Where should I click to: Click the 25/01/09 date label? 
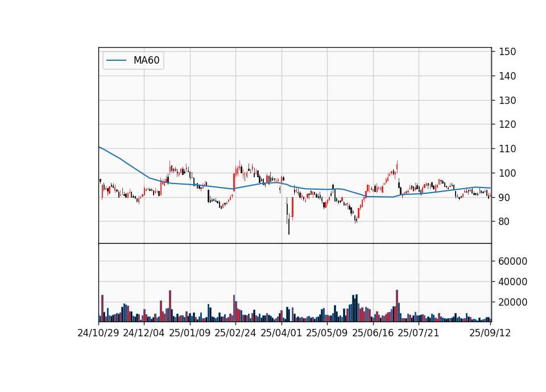pyautogui.click(x=190, y=333)
